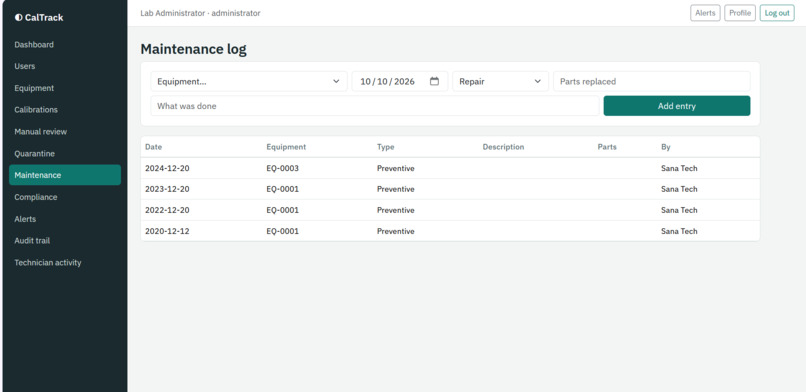Viewport: 806px width, 392px height.
Task: Click the date field showing 10/10/2026
Action: (x=399, y=81)
